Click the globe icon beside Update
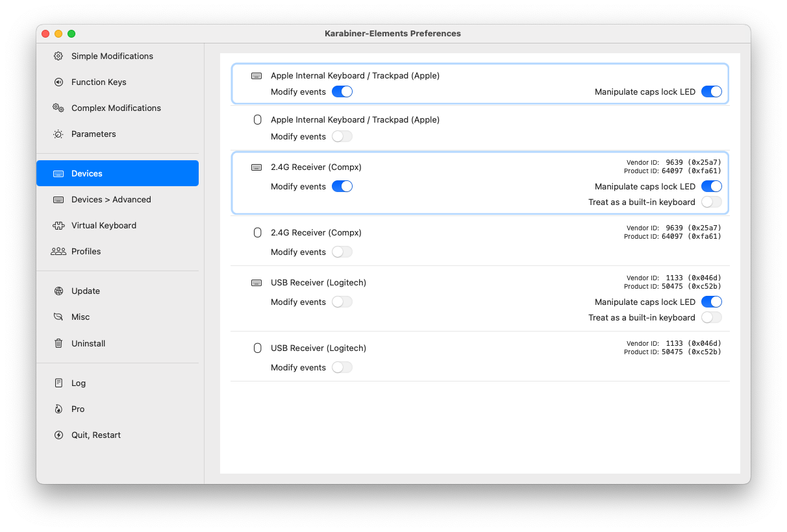The width and height of the screenshot is (787, 532). (x=58, y=291)
